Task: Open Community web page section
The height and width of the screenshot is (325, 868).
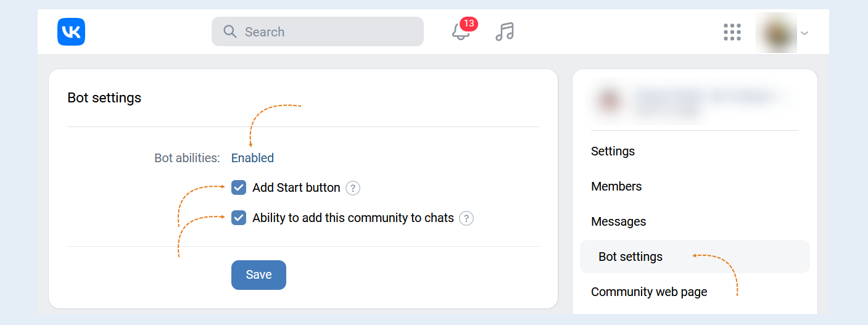Action: coord(649,292)
